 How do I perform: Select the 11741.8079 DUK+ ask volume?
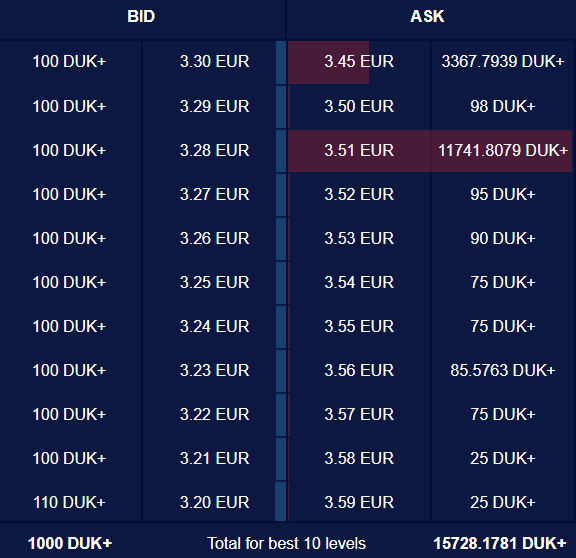503,150
